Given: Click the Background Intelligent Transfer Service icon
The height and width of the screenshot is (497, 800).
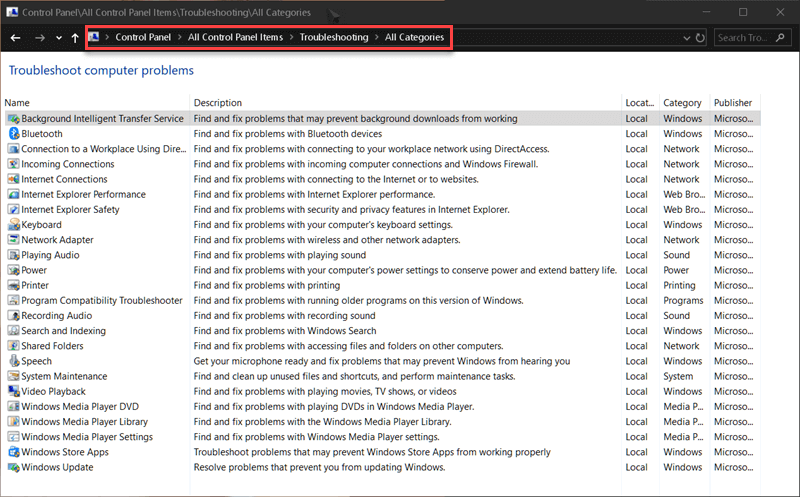Looking at the screenshot, I should [x=14, y=118].
